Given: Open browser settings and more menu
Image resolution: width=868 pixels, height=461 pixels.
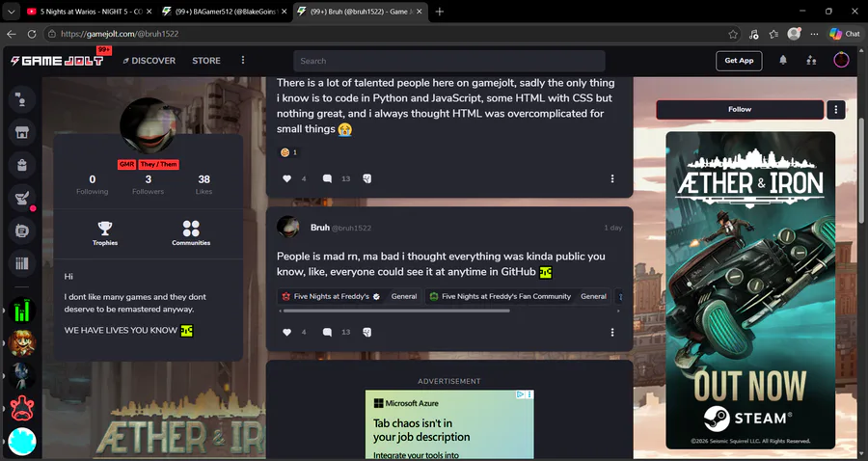Looking at the screenshot, I should [x=814, y=34].
